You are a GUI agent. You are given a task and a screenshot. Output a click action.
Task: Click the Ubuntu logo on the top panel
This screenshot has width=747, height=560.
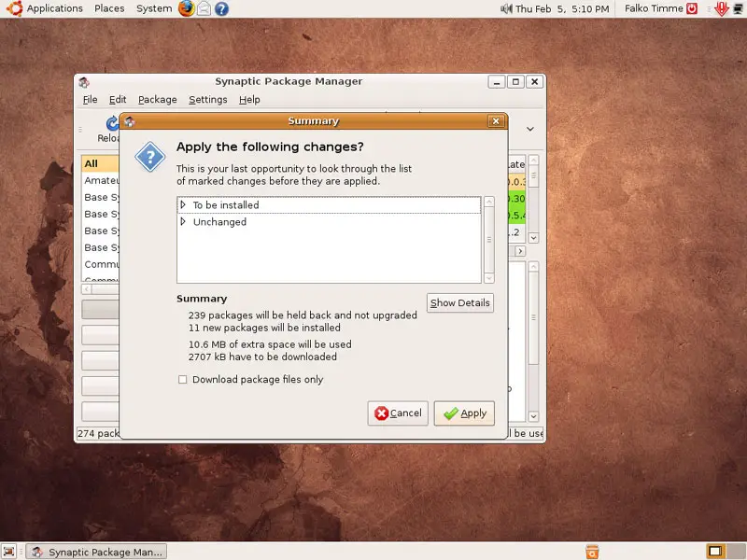pyautogui.click(x=14, y=8)
